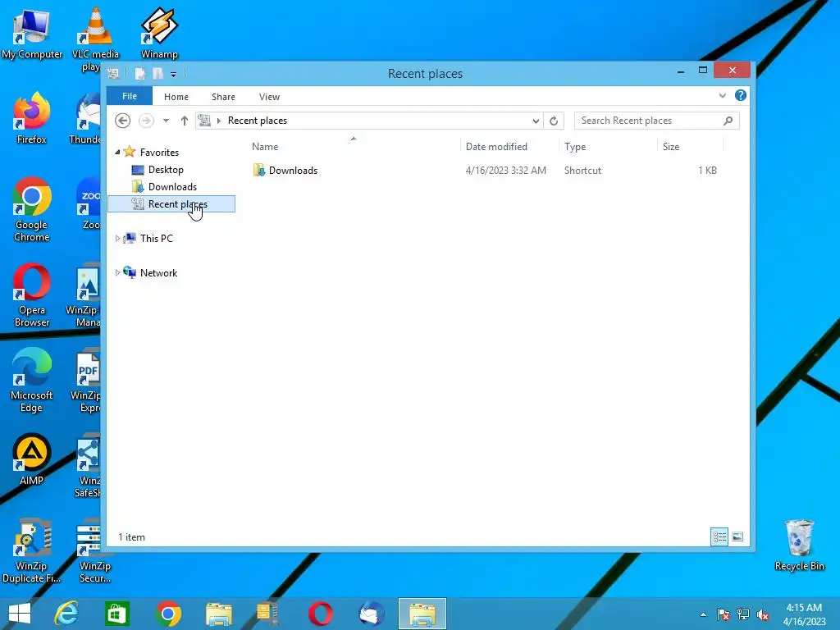Open Thunderbird from the taskbar
The height and width of the screenshot is (630, 840).
coord(372,614)
